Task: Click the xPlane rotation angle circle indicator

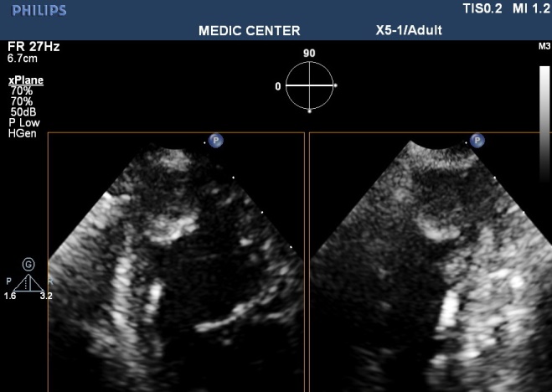Action: click(308, 85)
